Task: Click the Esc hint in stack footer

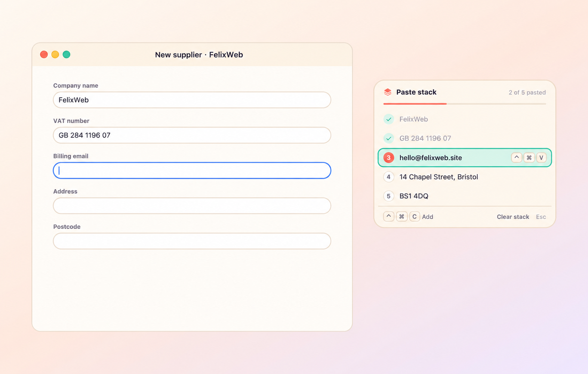Action: 541,217
